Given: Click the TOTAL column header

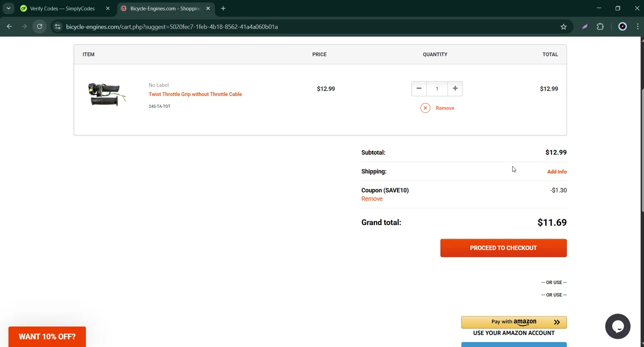Looking at the screenshot, I should [550, 55].
